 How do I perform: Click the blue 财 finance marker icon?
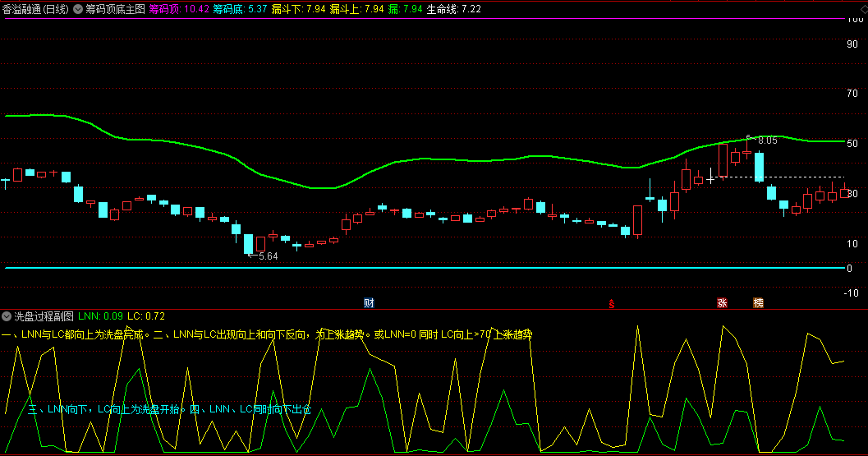coord(369,302)
